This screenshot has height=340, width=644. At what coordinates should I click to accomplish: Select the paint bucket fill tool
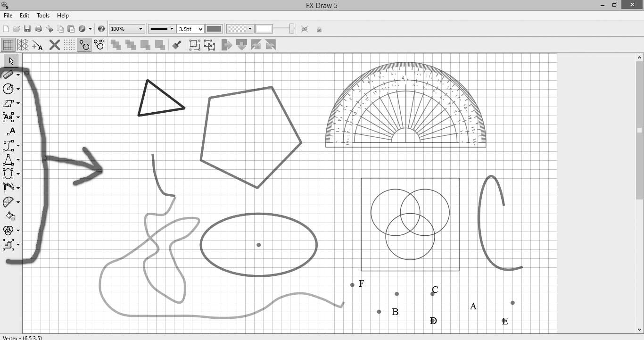tap(10, 216)
